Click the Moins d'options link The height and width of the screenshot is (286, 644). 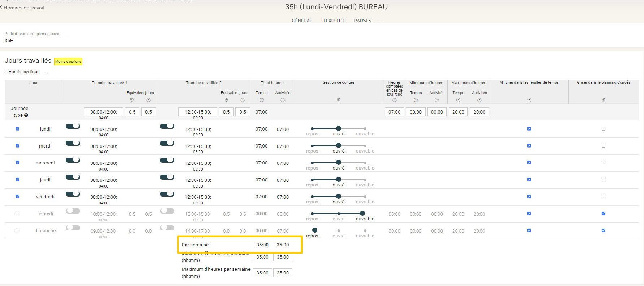click(x=68, y=62)
